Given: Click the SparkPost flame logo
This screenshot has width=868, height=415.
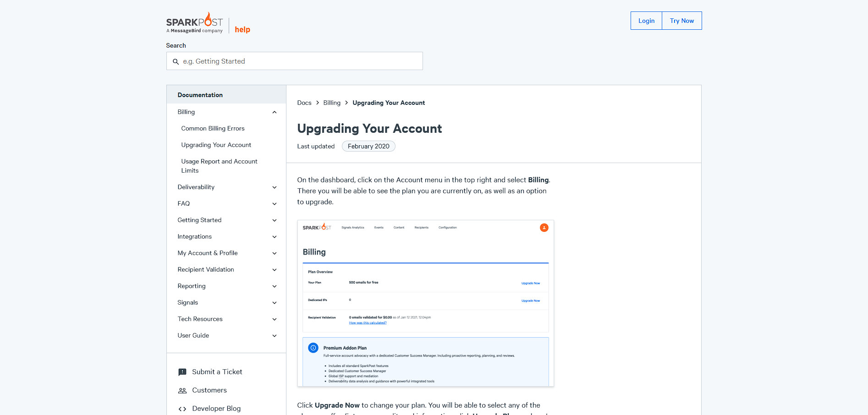Looking at the screenshot, I should (195, 22).
